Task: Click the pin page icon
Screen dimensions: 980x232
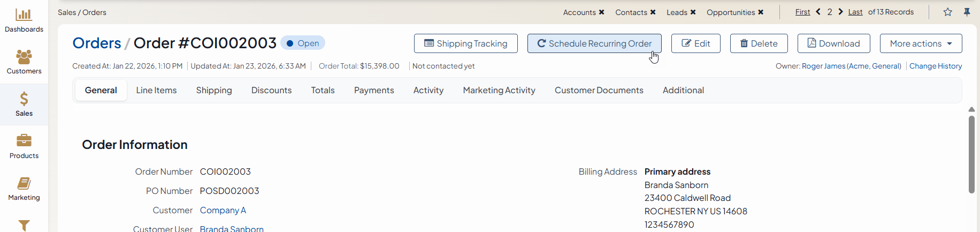Action: point(967,12)
